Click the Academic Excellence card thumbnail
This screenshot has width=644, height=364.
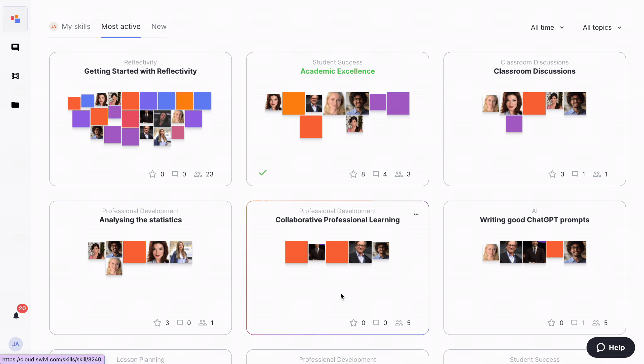[x=338, y=113]
